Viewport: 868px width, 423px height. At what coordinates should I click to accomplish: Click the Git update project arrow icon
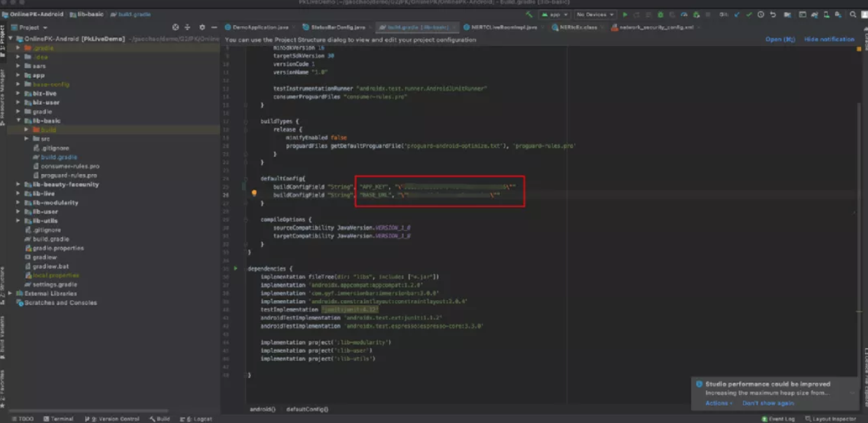[737, 14]
